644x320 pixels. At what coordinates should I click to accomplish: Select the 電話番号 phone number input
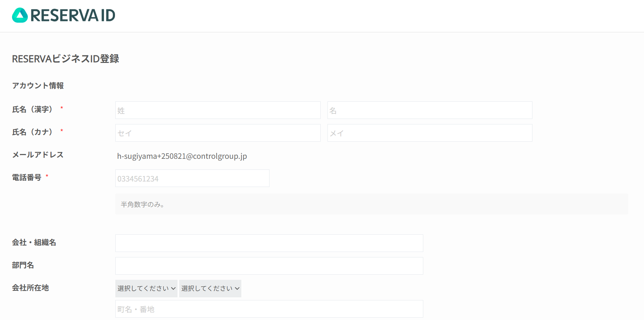tap(192, 178)
